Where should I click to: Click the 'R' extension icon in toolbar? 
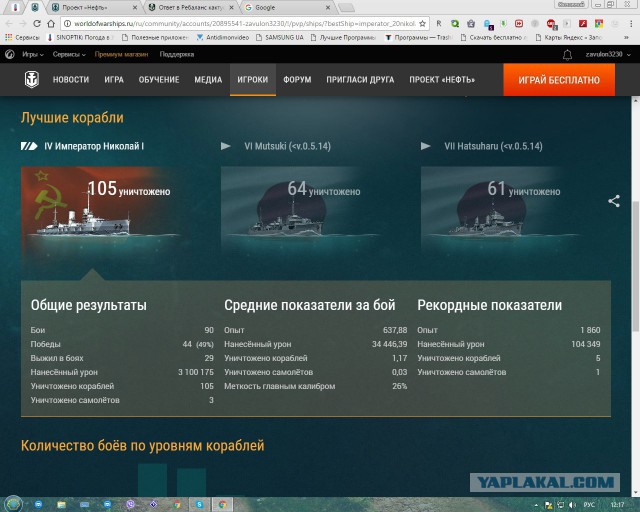point(439,24)
